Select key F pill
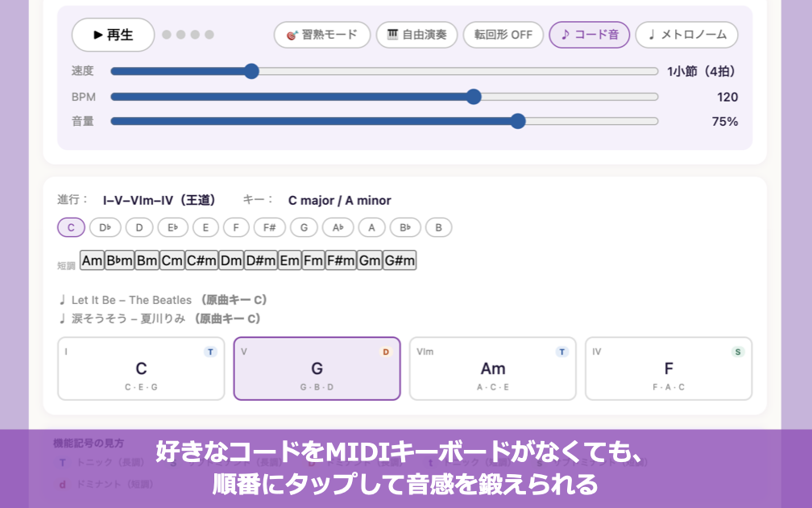The height and width of the screenshot is (508, 812). 236,227
